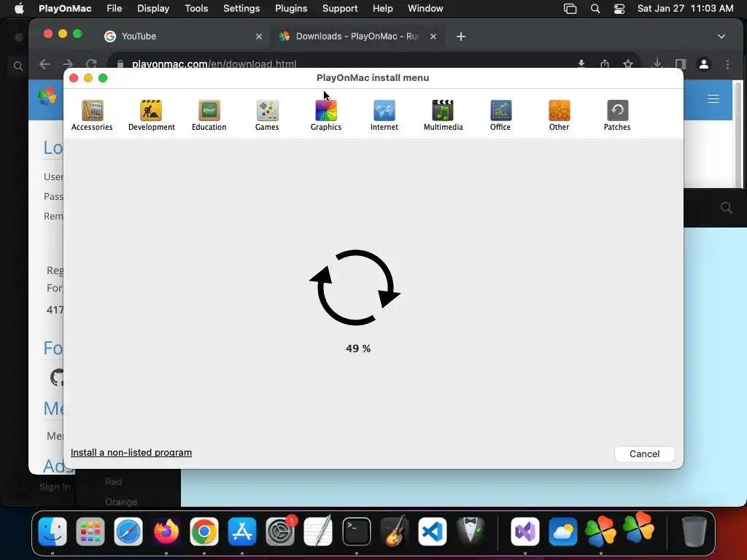Open the Graphics category
The height and width of the screenshot is (560, 747).
tap(326, 115)
